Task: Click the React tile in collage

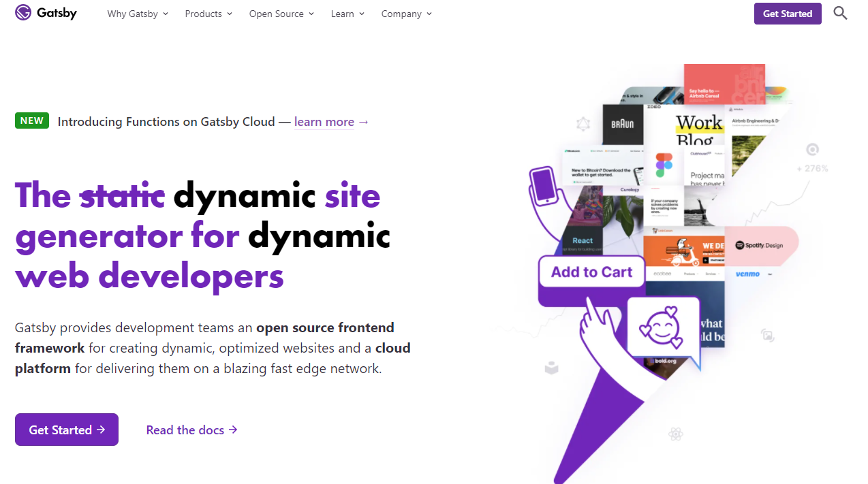Action: (583, 240)
